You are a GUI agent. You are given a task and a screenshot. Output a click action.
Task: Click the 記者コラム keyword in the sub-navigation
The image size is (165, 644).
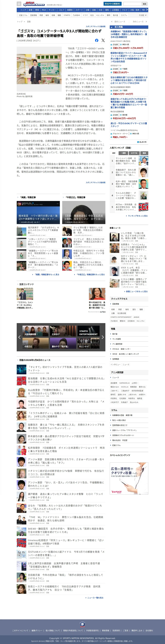pos(23,15)
